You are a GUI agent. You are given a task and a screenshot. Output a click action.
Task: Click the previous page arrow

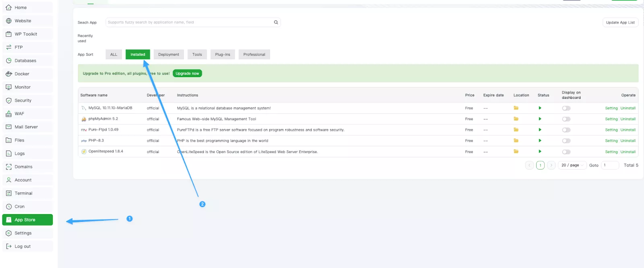529,165
